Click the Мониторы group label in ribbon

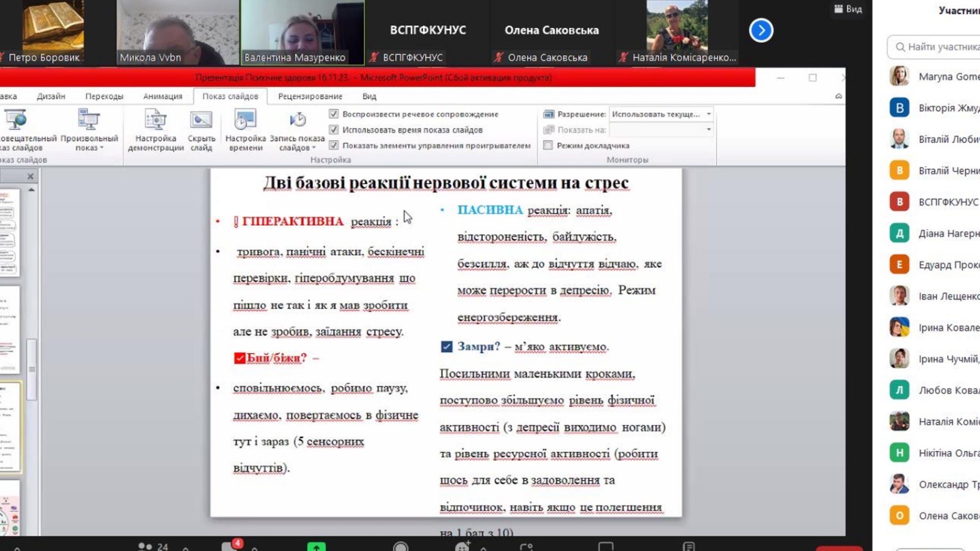(x=627, y=160)
